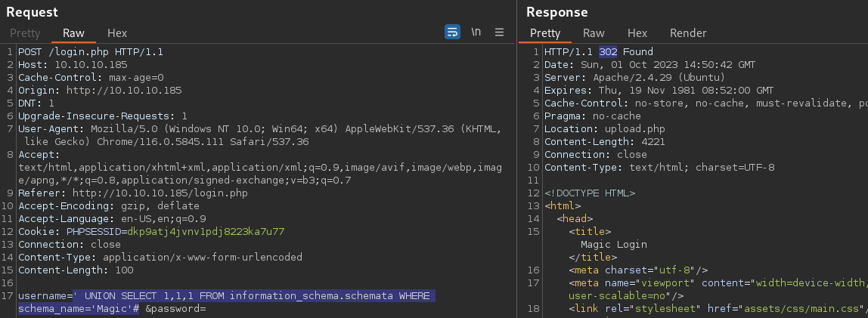This screenshot has width=868, height=318.
Task: Click the request Connection: close header
Action: pyautogui.click(x=70, y=245)
